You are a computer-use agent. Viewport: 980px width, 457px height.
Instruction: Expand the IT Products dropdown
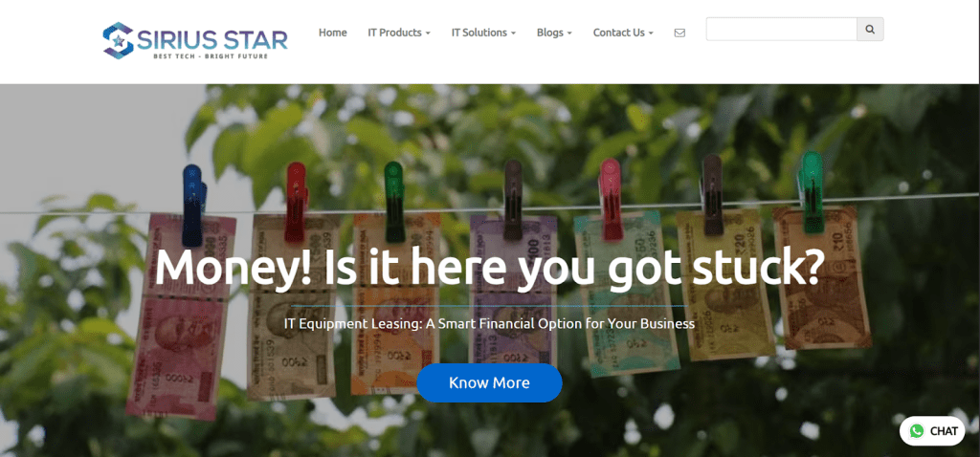pyautogui.click(x=399, y=33)
